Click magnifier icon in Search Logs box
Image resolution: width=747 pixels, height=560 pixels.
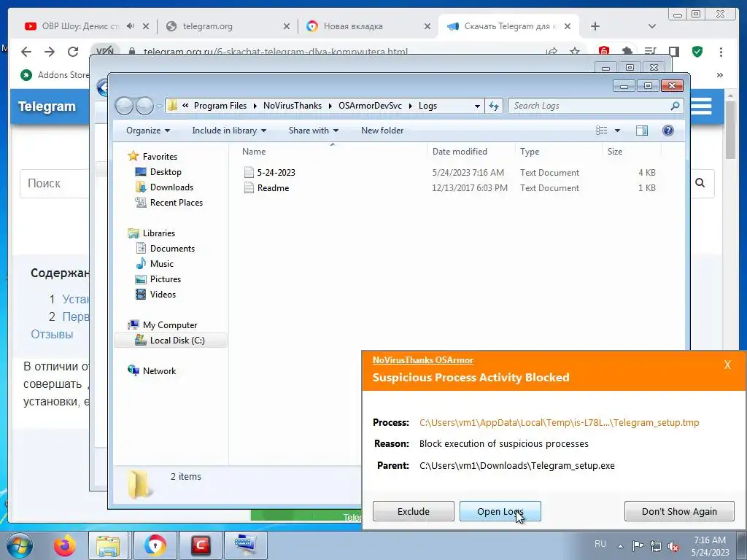tap(675, 106)
